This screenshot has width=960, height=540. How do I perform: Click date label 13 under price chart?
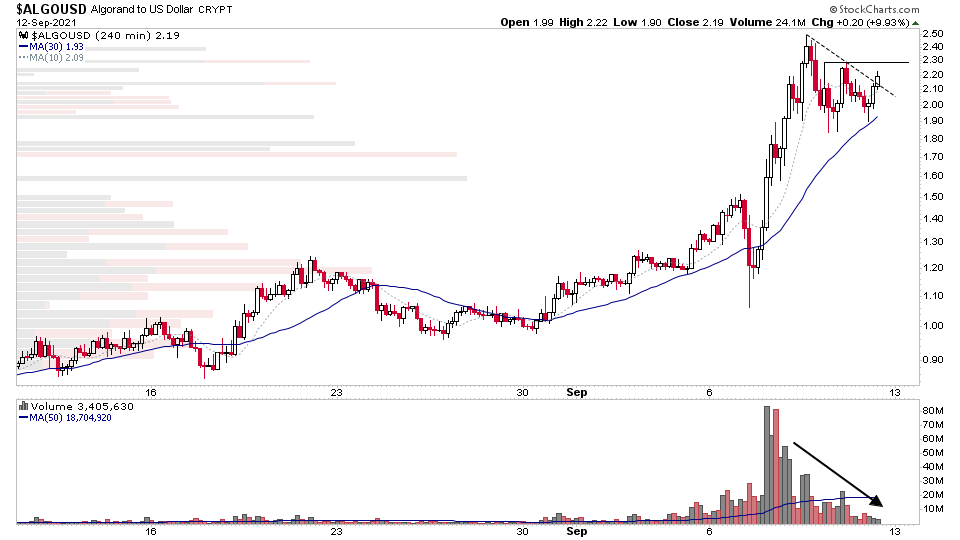point(895,392)
